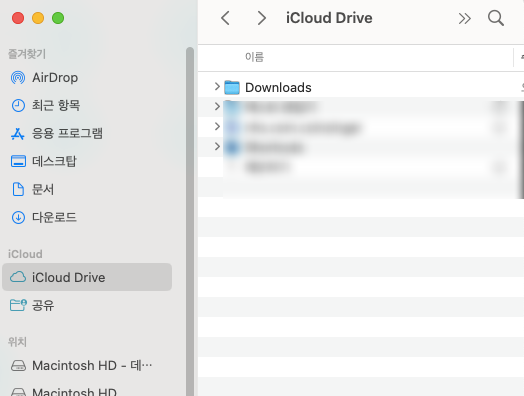
Task: Select iCloud Drive in the sidebar
Action: (87, 277)
